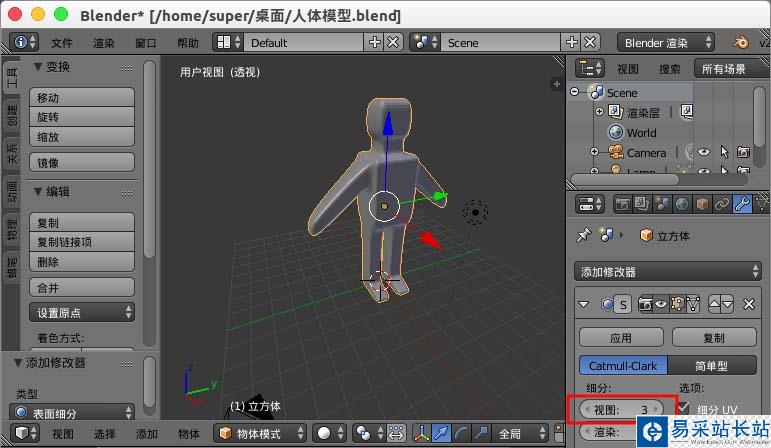
Task: Open the 帮助 menu
Action: [x=188, y=43]
